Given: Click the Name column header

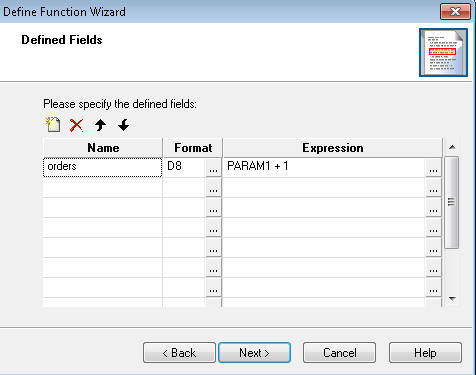Looking at the screenshot, I should pos(103,148).
